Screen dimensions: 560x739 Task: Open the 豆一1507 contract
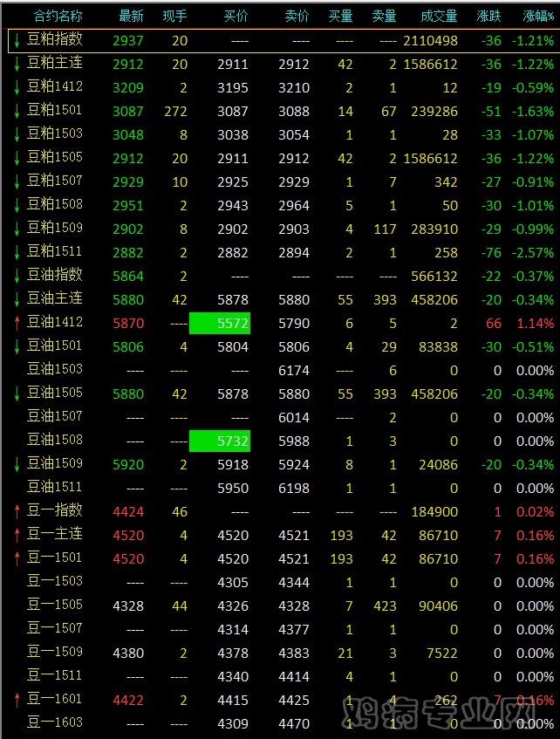[x=55, y=629]
